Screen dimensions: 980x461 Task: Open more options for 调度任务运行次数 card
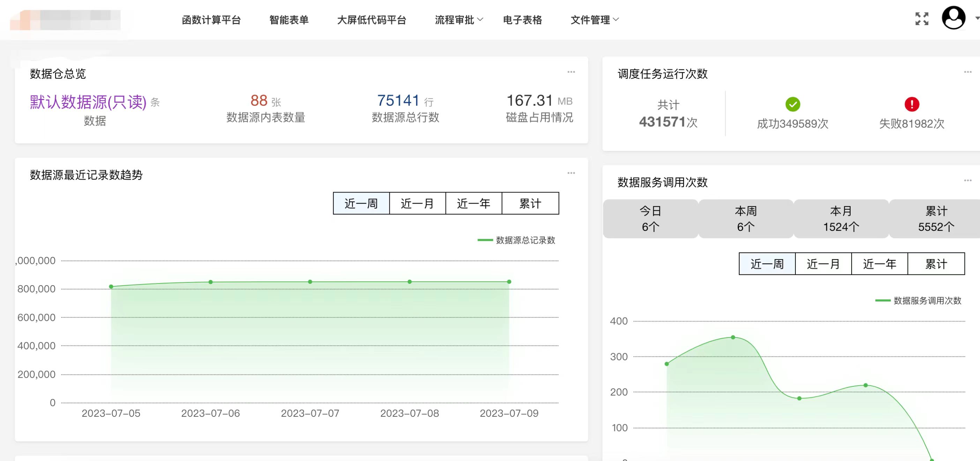tap(968, 72)
